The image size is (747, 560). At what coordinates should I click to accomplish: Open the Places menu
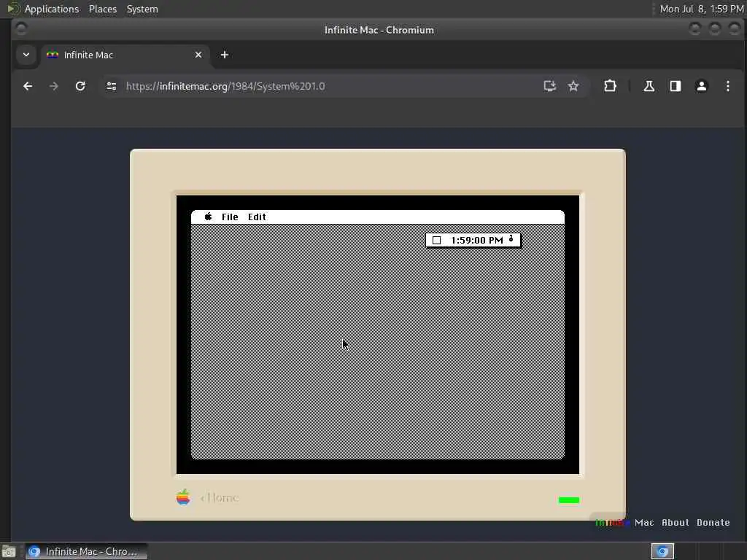[102, 9]
